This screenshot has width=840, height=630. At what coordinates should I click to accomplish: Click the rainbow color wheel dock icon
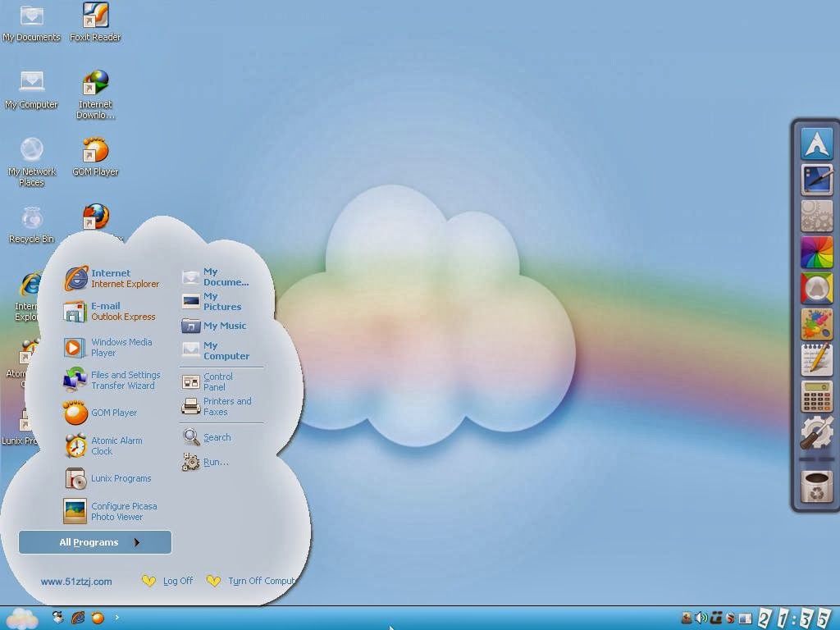click(816, 252)
